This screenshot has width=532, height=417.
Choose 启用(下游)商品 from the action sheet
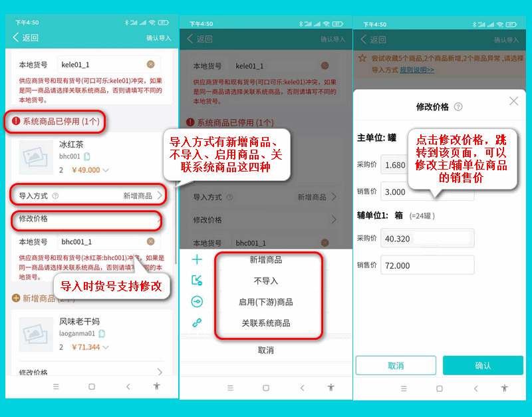(266, 302)
